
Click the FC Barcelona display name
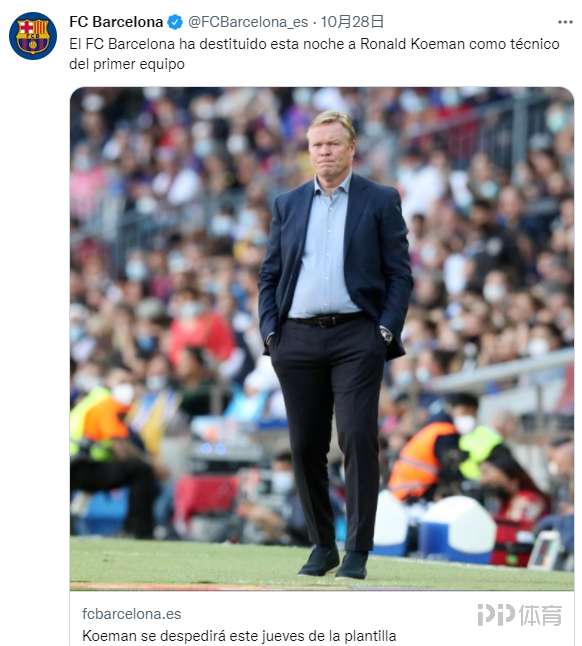tap(116, 22)
